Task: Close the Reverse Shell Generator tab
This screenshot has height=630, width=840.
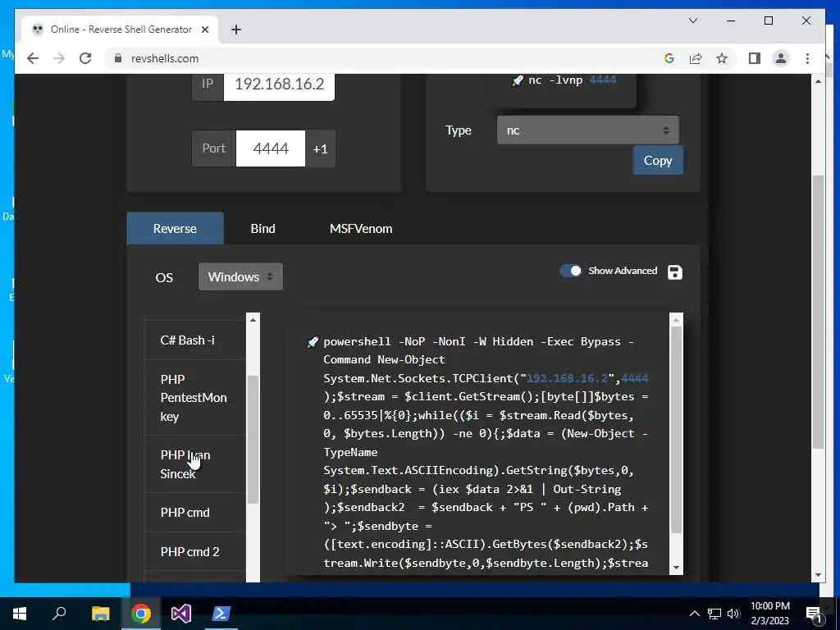Action: tap(204, 30)
